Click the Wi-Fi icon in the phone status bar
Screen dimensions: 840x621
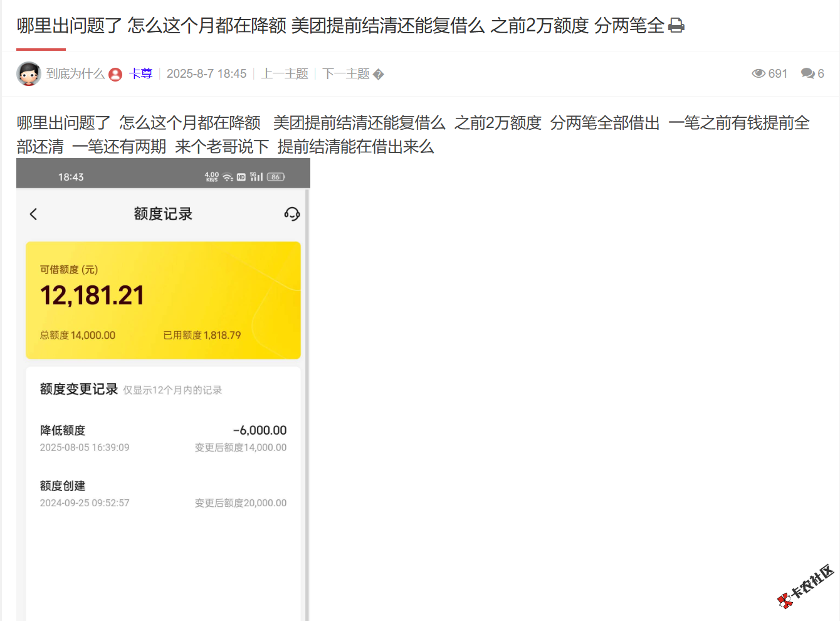tap(228, 176)
